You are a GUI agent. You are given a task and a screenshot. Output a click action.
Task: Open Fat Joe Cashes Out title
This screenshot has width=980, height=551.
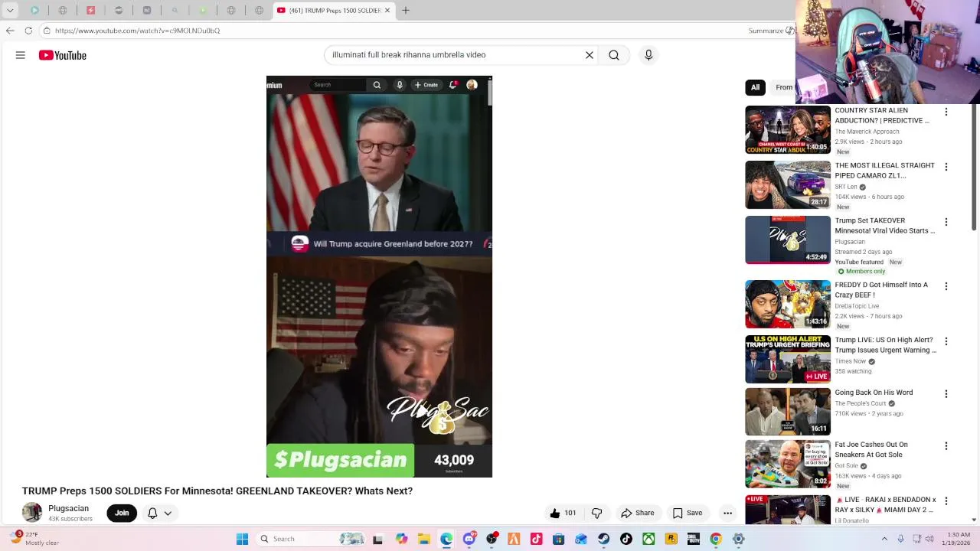click(x=871, y=449)
